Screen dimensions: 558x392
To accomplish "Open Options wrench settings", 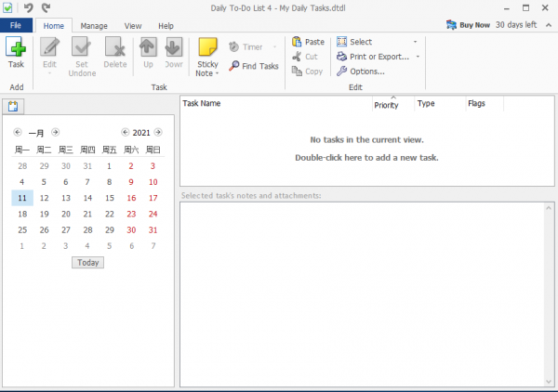I will (361, 72).
